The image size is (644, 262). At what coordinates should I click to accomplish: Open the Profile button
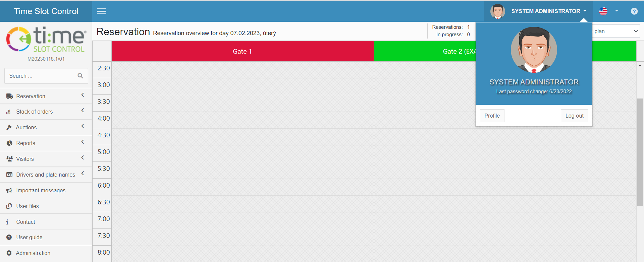coord(492,116)
